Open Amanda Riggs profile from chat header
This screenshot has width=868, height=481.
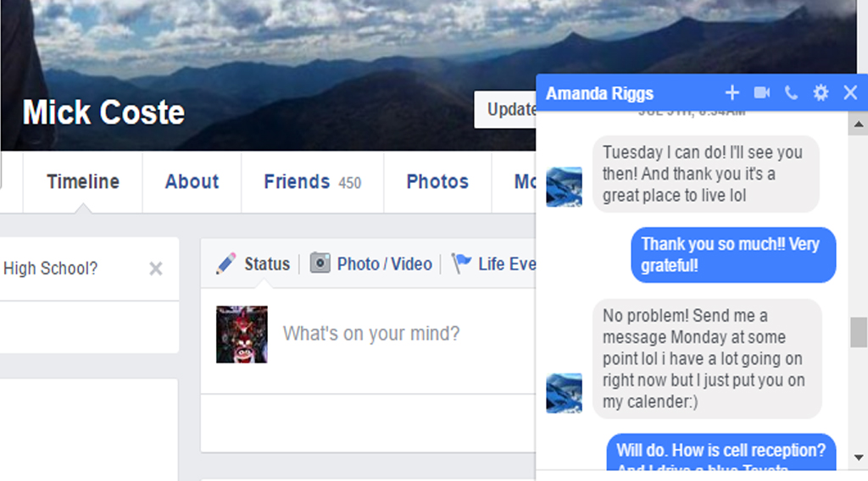[x=599, y=93]
